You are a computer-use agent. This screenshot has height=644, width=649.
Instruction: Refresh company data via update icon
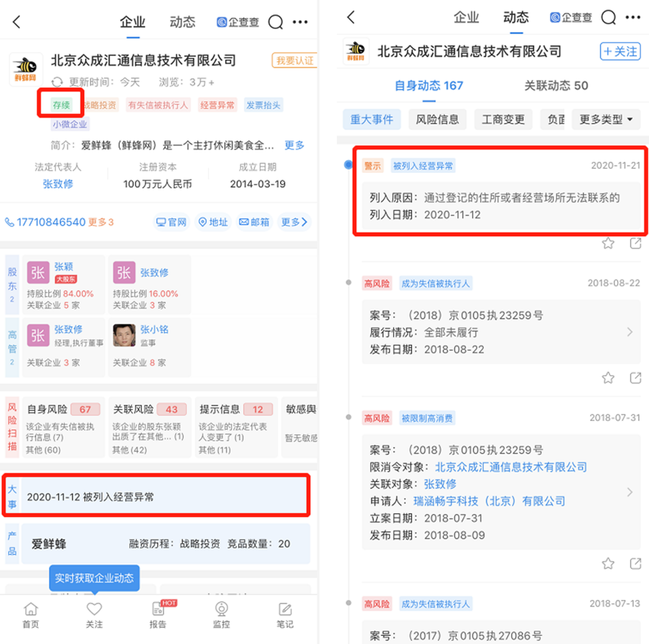[57, 82]
